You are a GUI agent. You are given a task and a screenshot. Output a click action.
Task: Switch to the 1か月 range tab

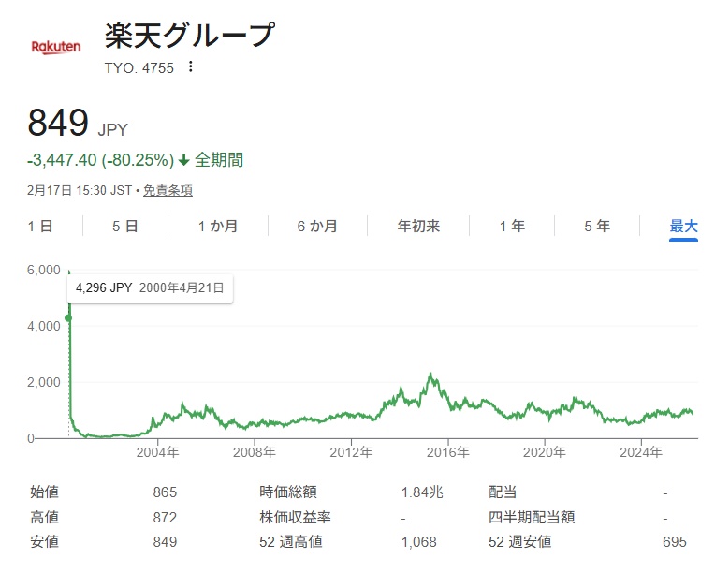coord(217,227)
